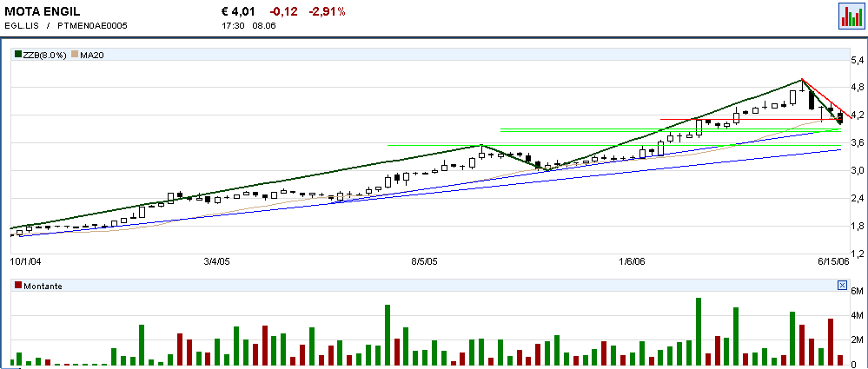
Task: Click the ZZB(8.0%) dark green legend swatch
Action: (x=18, y=55)
